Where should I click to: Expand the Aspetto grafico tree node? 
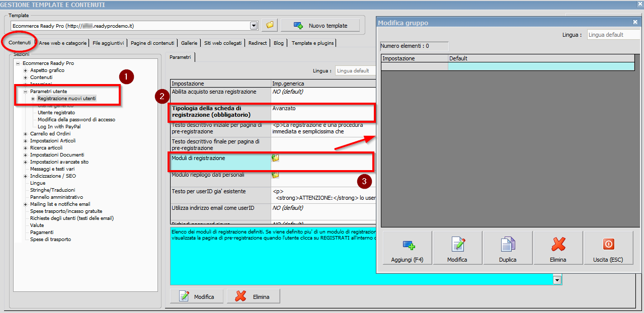click(26, 70)
